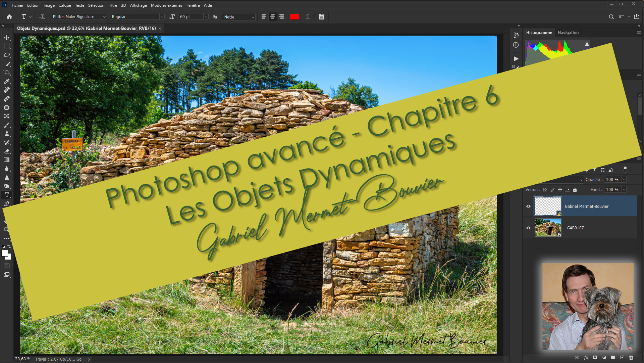The height and width of the screenshot is (363, 644).
Task: Toggle center text alignment
Action: tap(273, 17)
